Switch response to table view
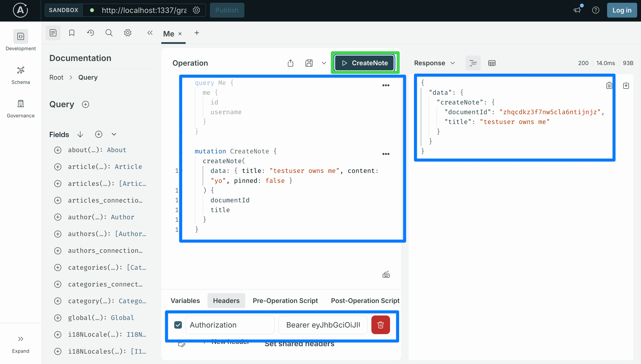This screenshot has height=364, width=641. 492,63
